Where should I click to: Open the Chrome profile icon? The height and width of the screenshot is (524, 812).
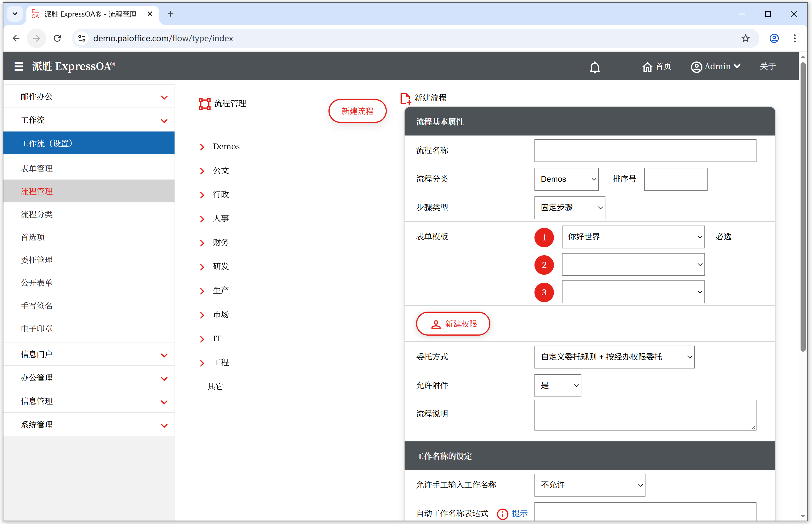click(x=774, y=38)
